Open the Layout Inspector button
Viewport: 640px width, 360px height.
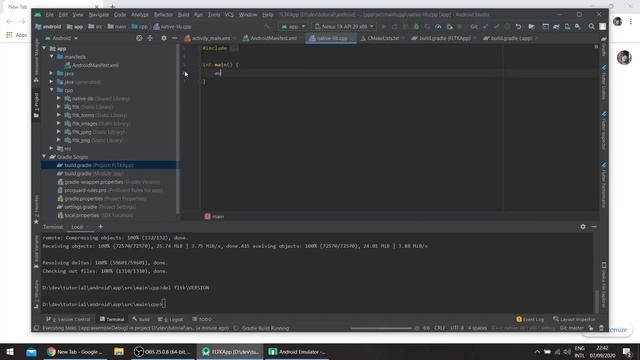(574, 319)
